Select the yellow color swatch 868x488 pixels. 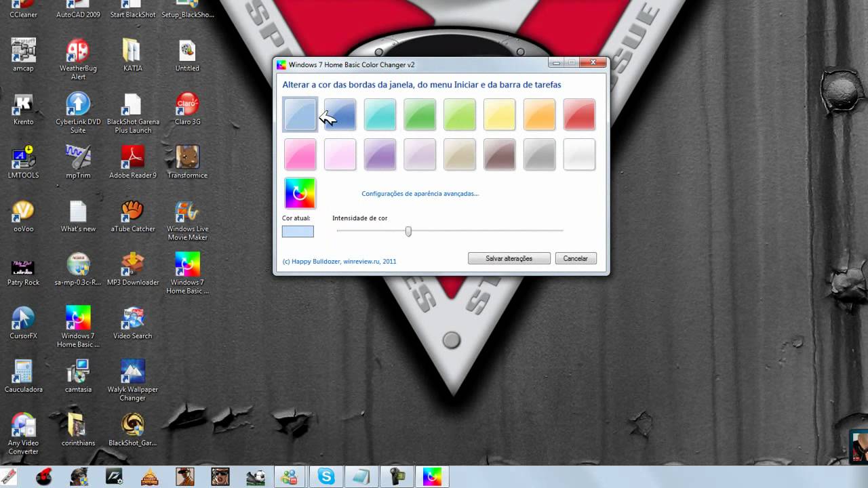[500, 115]
